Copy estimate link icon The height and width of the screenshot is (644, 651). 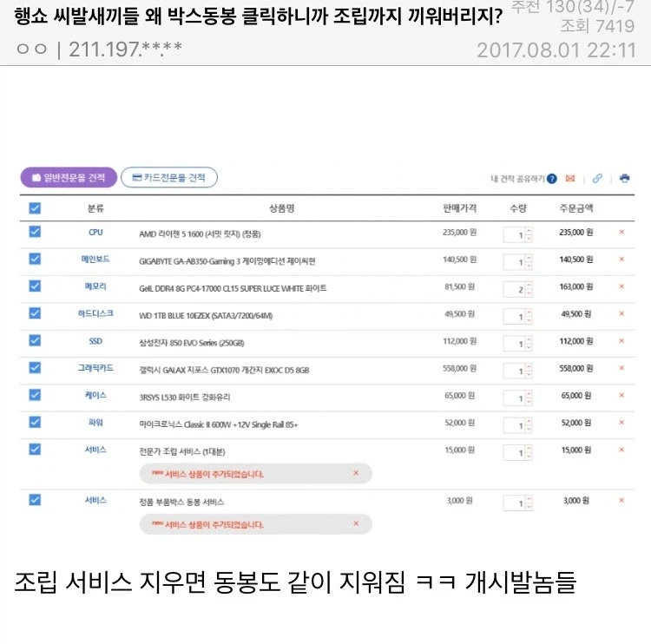(597, 179)
